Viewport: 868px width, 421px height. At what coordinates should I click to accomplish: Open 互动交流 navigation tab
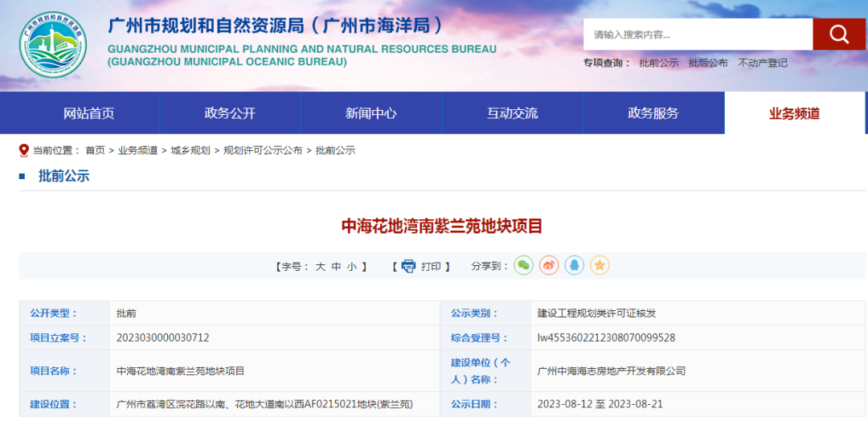click(x=513, y=113)
